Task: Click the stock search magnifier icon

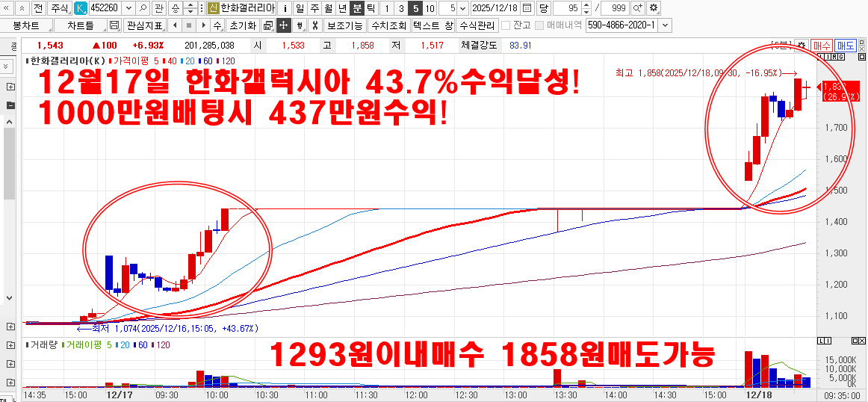Action: tap(143, 8)
